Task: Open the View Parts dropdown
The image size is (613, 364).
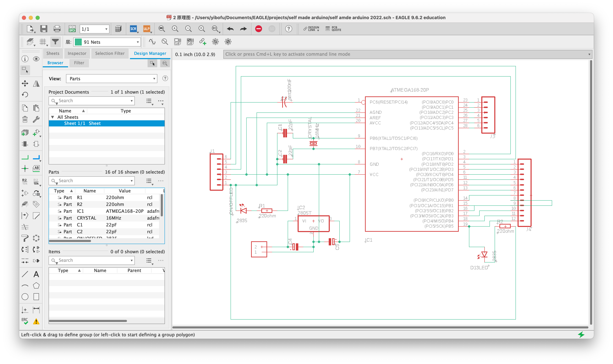Action: [x=112, y=79]
